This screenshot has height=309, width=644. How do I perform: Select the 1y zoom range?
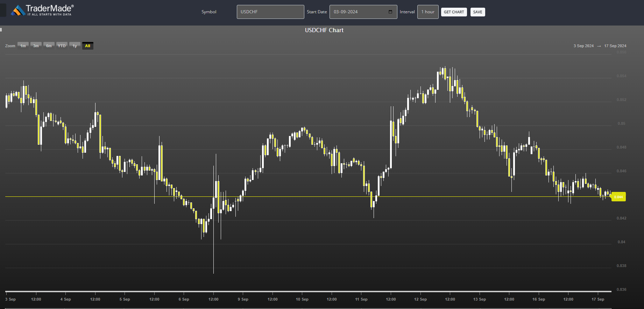coord(75,46)
